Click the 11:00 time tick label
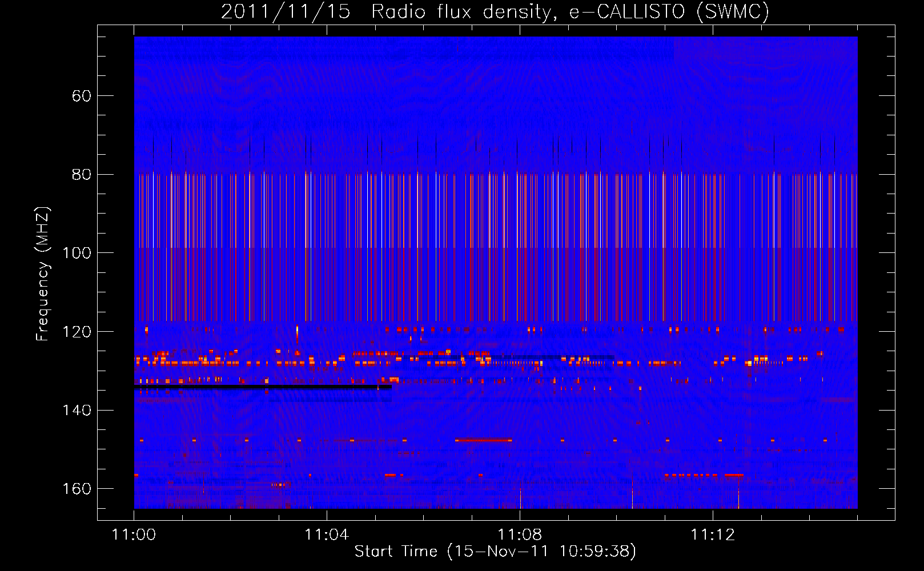The image size is (924, 571). [x=134, y=535]
